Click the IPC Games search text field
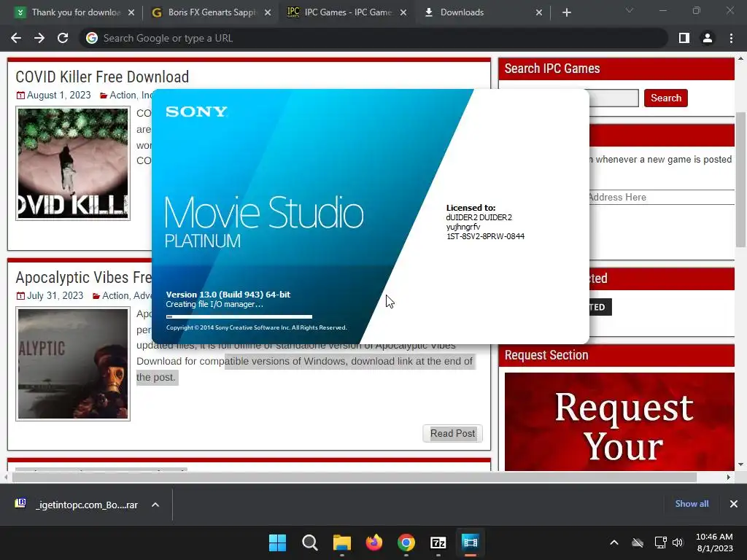This screenshot has width=747, height=560. coord(614,98)
